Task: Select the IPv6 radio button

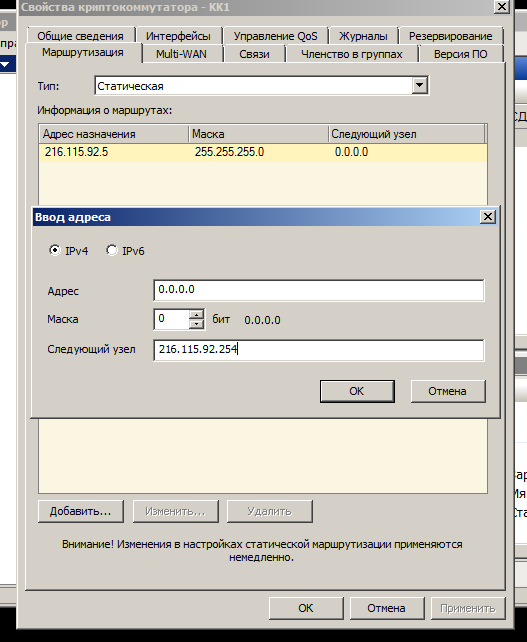Action: click(x=112, y=250)
